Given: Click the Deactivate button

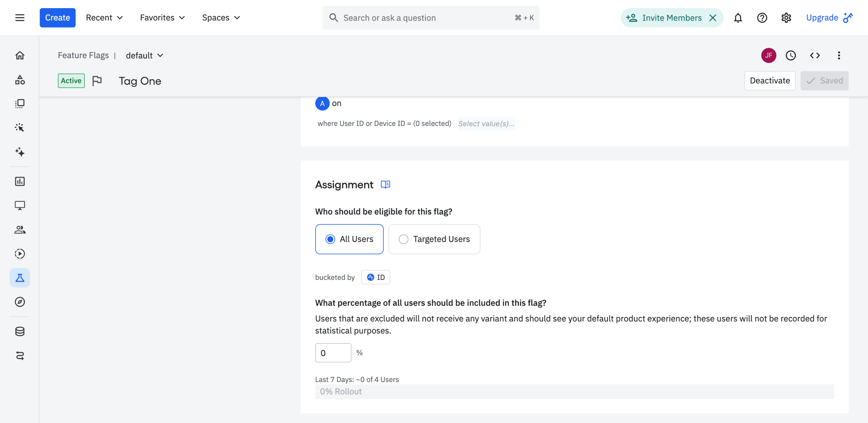Looking at the screenshot, I should [770, 81].
